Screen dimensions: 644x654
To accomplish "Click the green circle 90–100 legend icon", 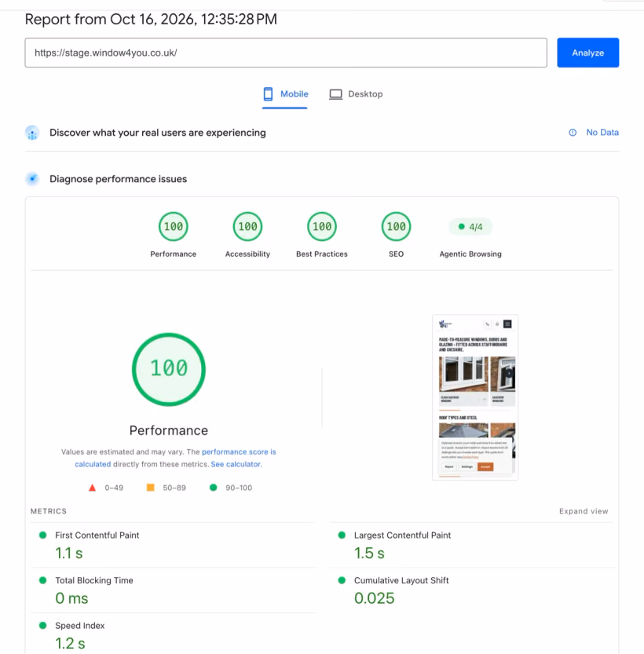I will [213, 487].
